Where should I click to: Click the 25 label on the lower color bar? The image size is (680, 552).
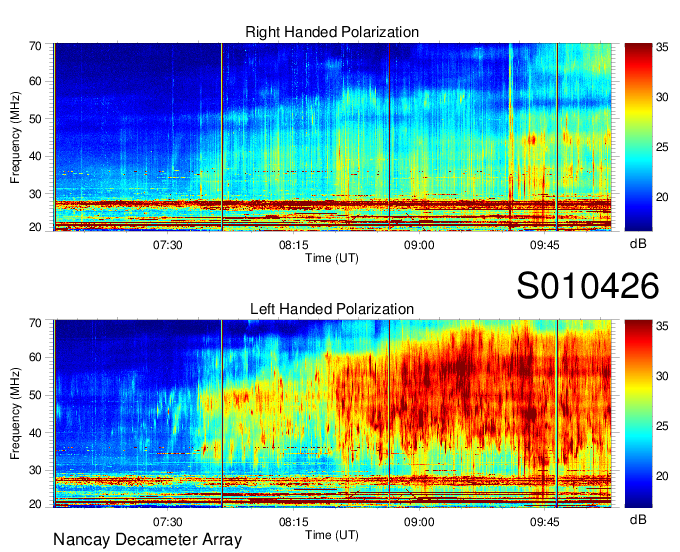pyautogui.click(x=662, y=426)
